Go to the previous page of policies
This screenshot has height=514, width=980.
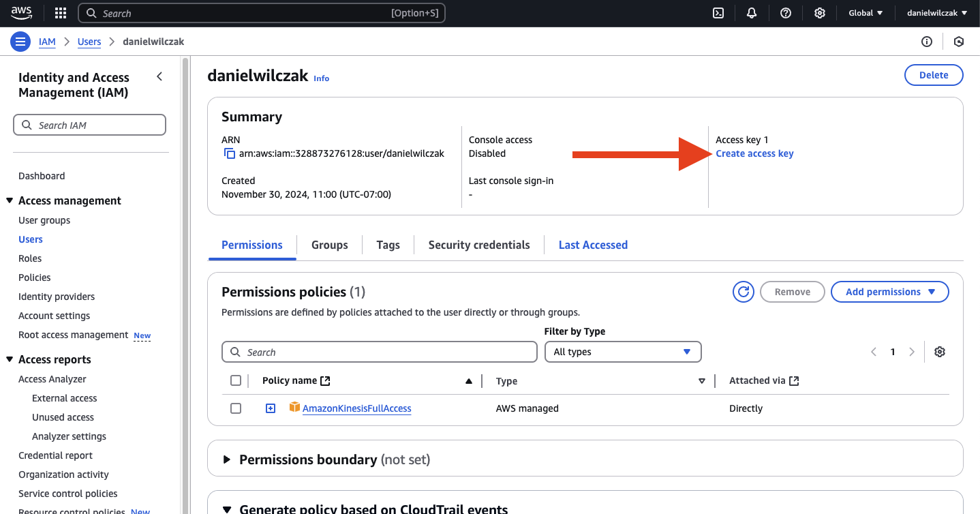point(874,352)
